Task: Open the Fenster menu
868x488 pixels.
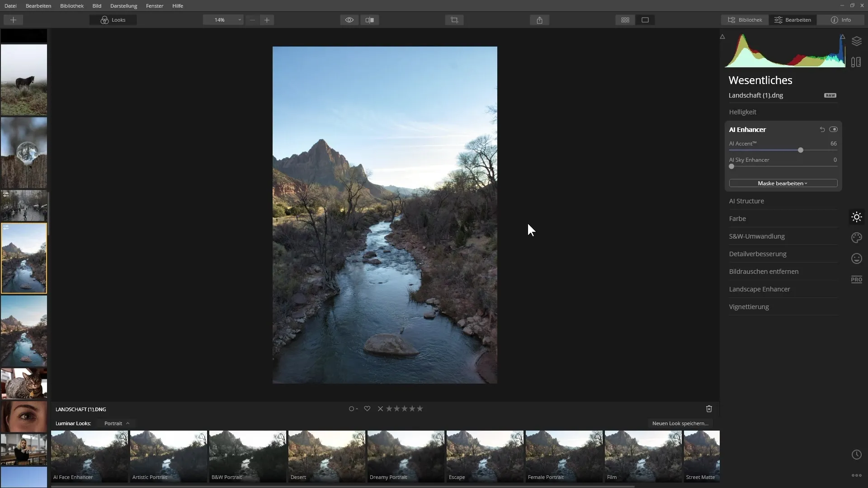Action: pos(155,6)
